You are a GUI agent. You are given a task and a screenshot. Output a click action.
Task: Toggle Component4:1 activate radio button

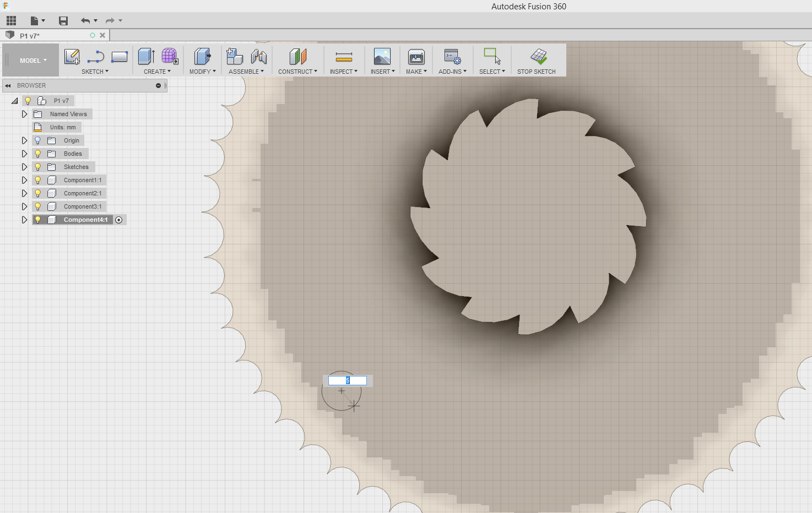point(119,220)
